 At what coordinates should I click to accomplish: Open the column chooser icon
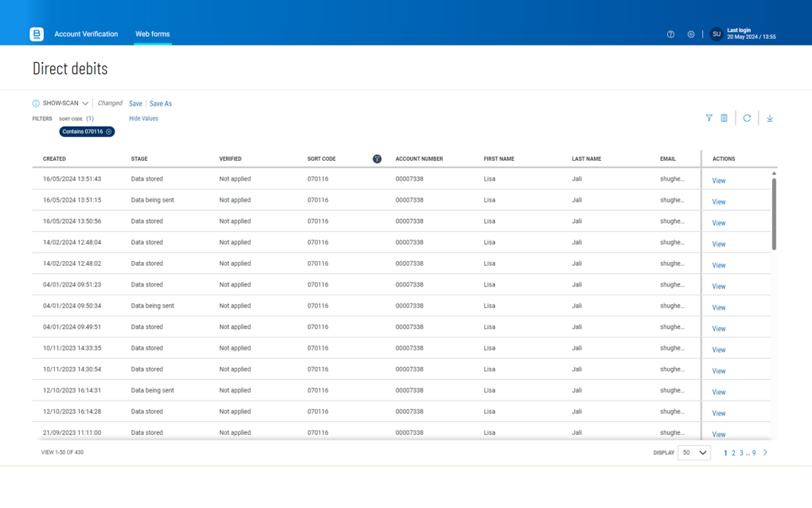(x=724, y=118)
